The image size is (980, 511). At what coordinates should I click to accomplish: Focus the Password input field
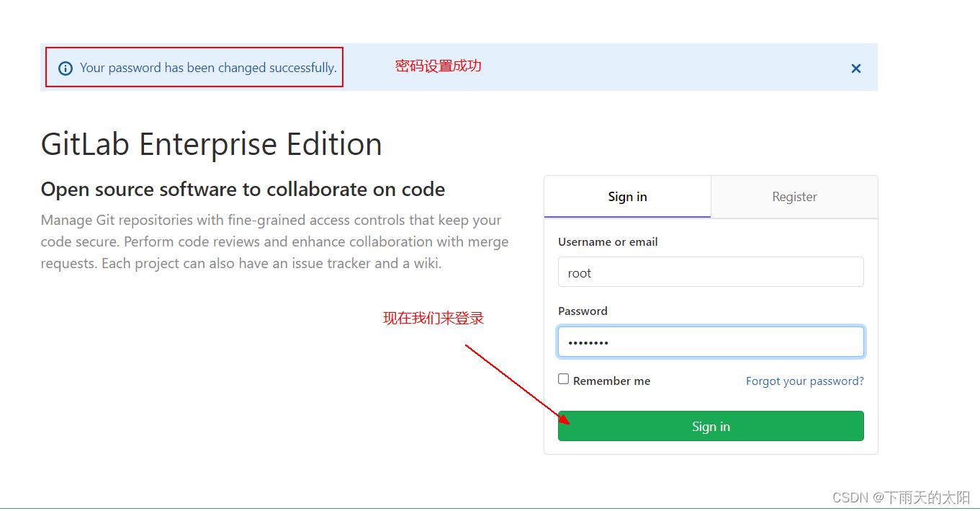(711, 342)
